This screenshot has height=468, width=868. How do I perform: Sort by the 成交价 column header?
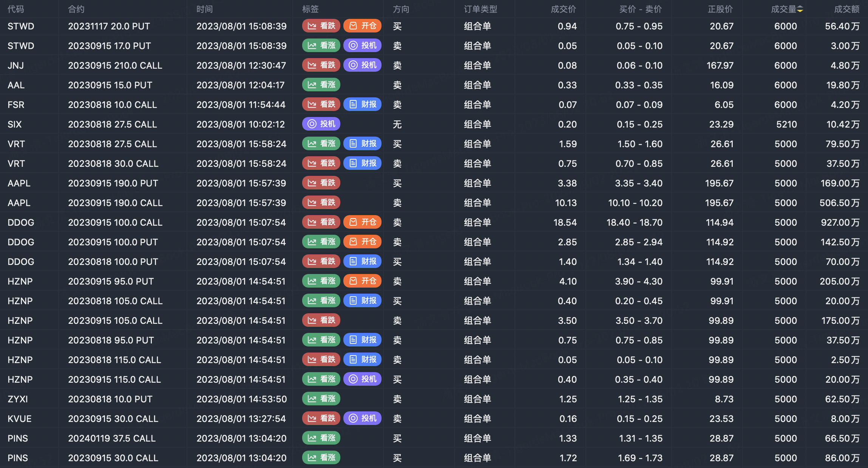(563, 9)
